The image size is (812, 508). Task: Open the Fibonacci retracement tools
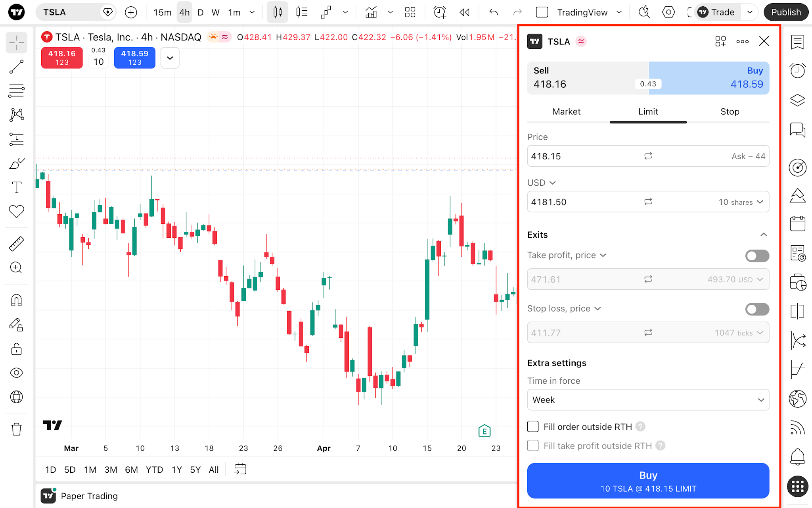[x=17, y=91]
